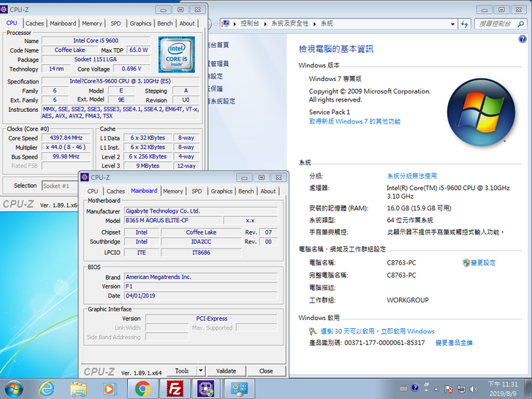
Task: Open the 變更產品金鑰 product key link
Action: 454,343
